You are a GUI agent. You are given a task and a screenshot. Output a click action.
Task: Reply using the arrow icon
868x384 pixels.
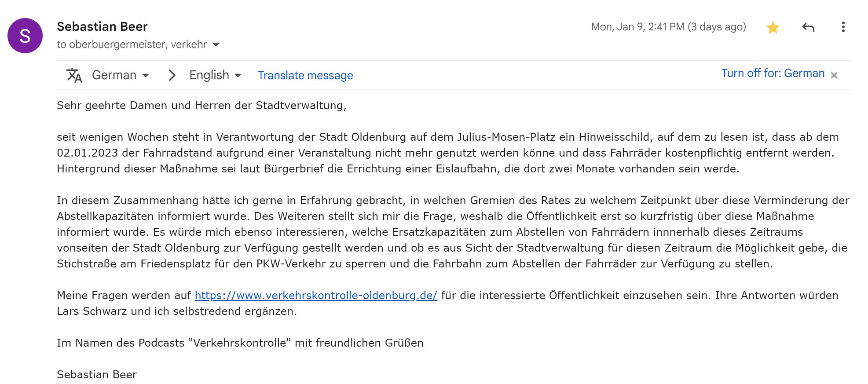click(x=808, y=27)
